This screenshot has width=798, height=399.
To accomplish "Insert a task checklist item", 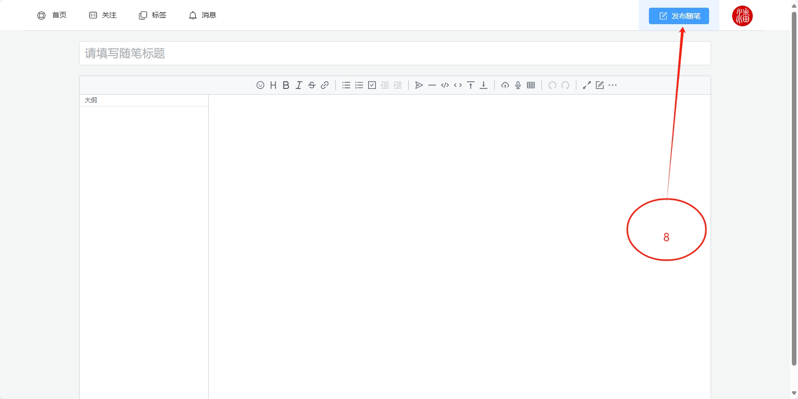I will click(x=372, y=86).
